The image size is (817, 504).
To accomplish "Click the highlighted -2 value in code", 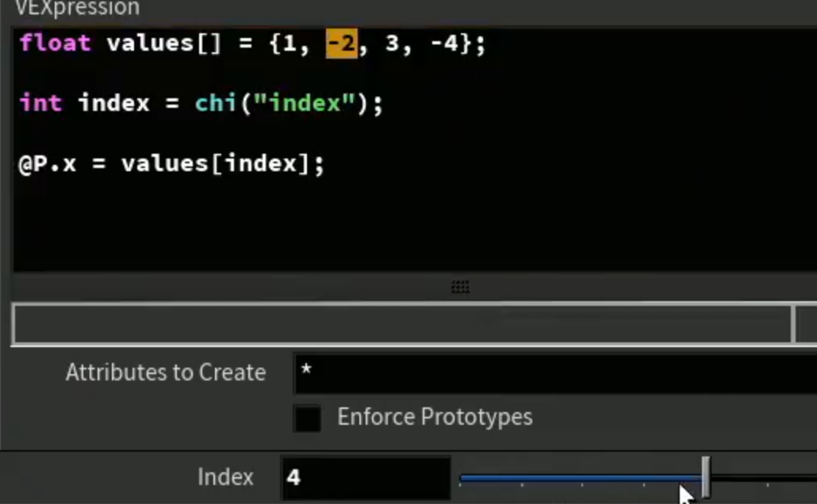I will tap(342, 44).
